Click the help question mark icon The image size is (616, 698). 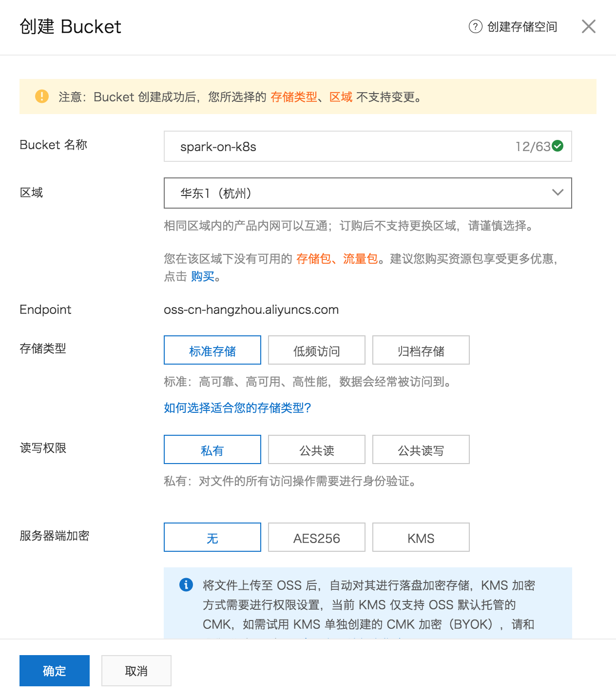(475, 27)
